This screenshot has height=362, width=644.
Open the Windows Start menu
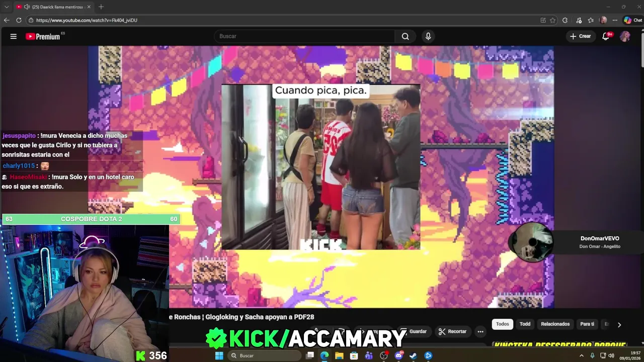(219, 355)
